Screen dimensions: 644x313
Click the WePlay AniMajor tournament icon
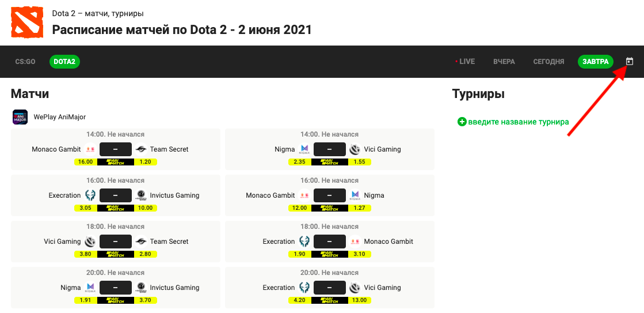click(x=20, y=117)
